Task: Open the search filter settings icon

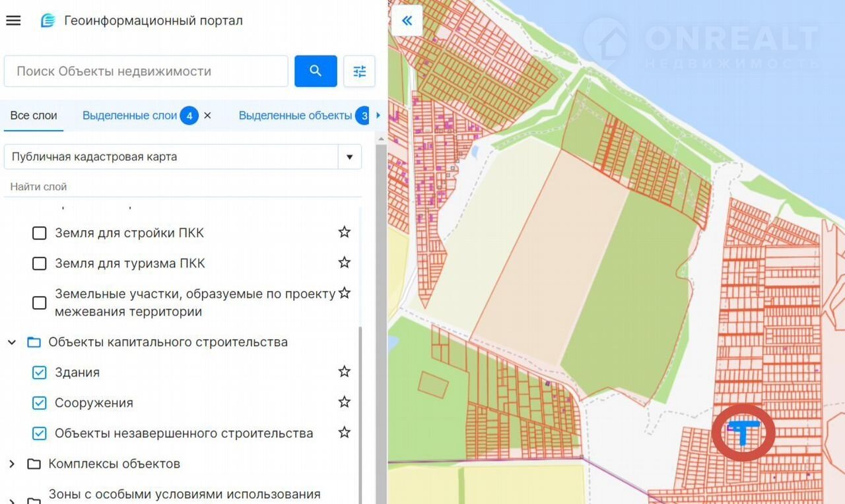Action: coord(359,71)
